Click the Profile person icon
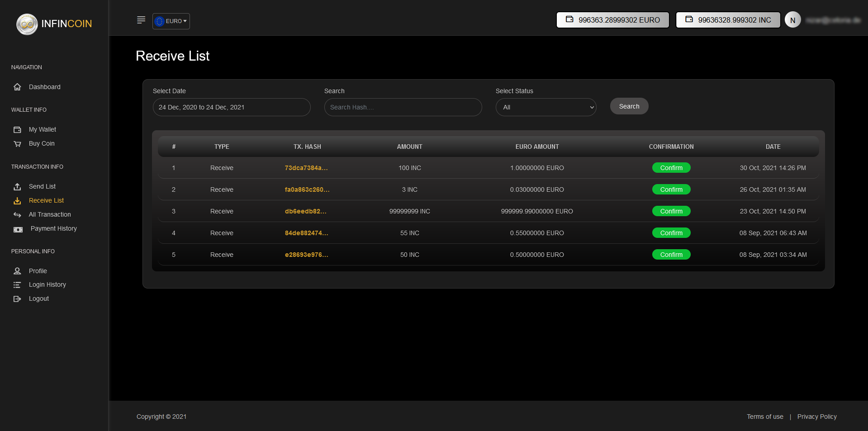 [17, 271]
